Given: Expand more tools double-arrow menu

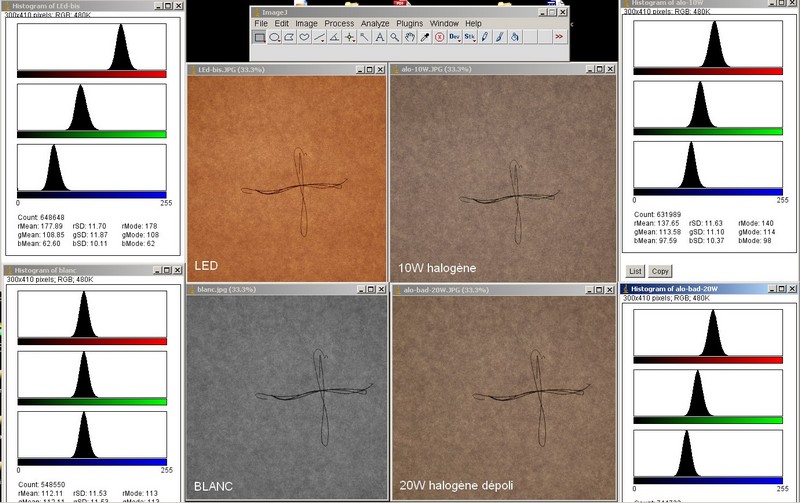Looking at the screenshot, I should coord(558,37).
